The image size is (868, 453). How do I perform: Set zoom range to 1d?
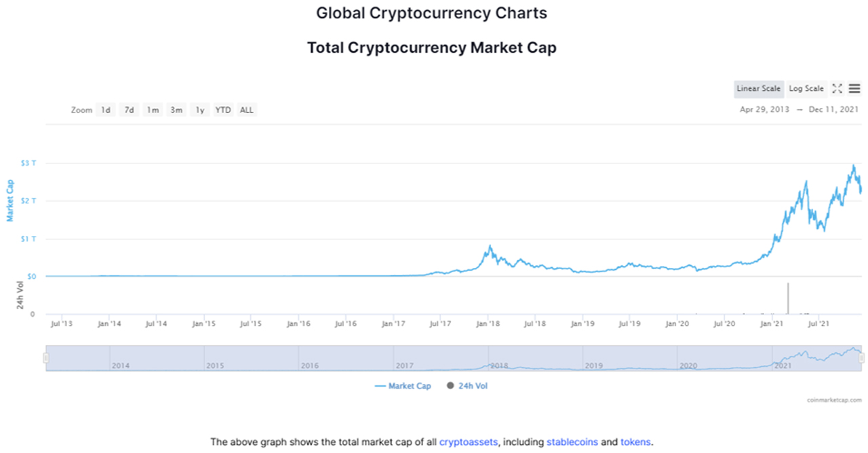[106, 110]
